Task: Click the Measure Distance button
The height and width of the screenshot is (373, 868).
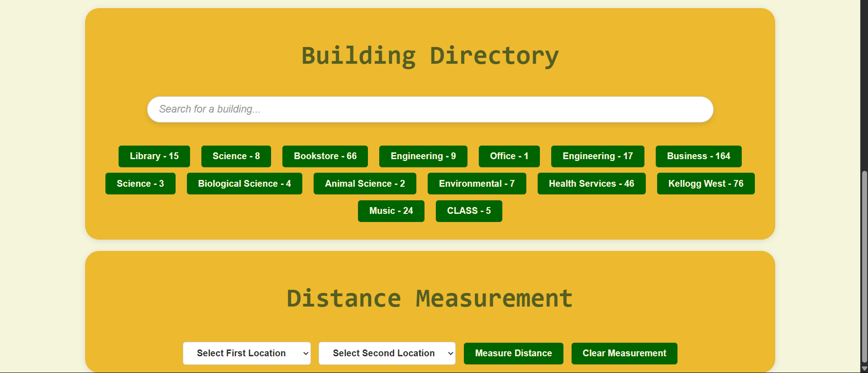Action: pos(514,354)
